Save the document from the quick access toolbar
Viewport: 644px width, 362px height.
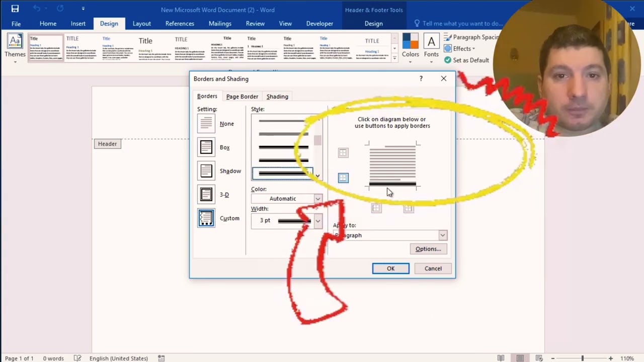(15, 9)
